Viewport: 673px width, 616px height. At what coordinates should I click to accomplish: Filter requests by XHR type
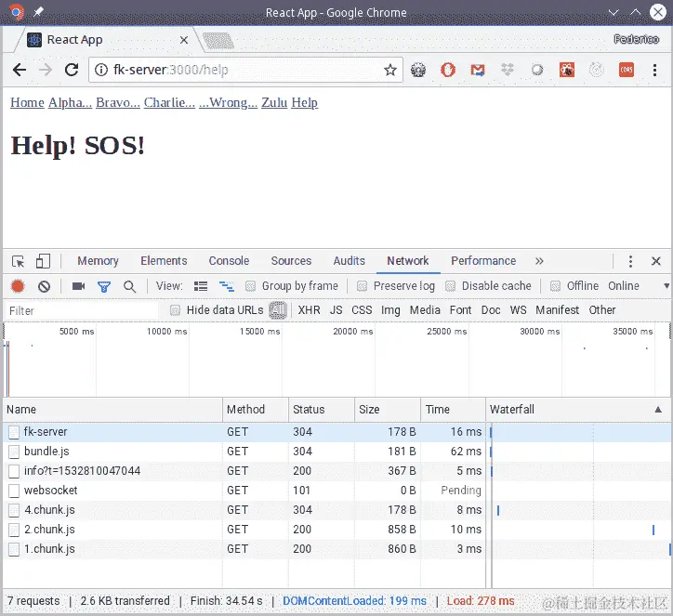click(x=309, y=310)
